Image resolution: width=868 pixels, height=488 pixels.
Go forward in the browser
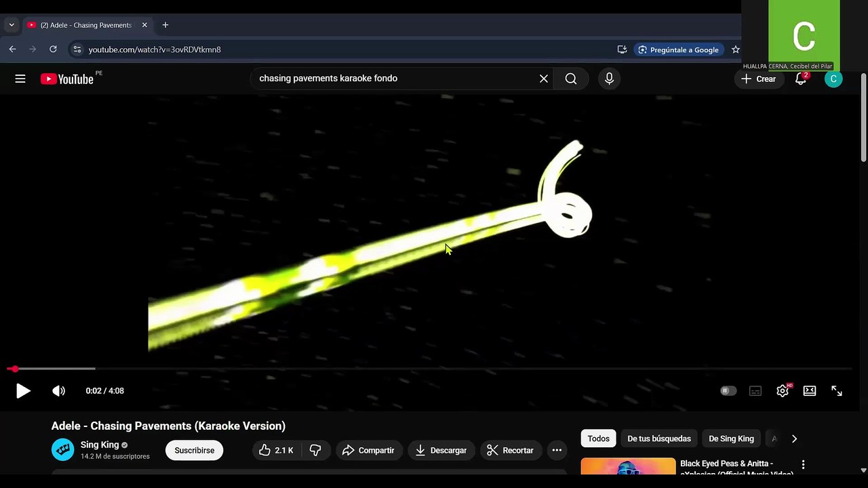[33, 49]
